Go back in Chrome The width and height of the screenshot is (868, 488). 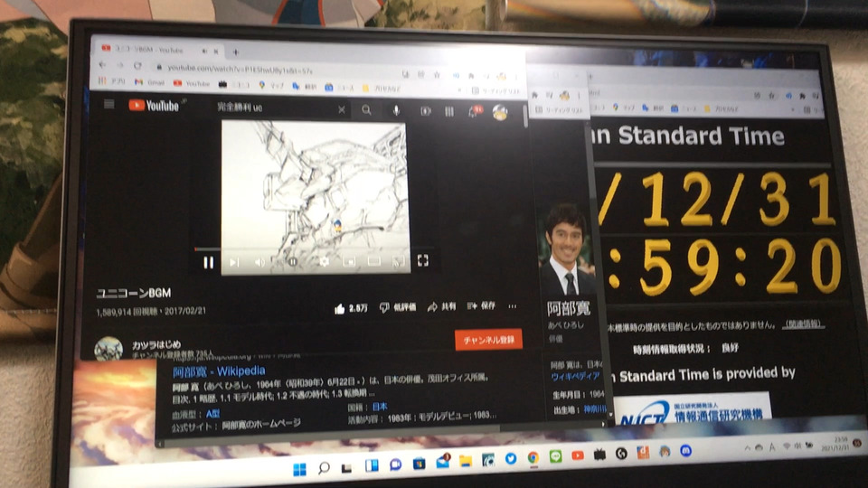[102, 65]
